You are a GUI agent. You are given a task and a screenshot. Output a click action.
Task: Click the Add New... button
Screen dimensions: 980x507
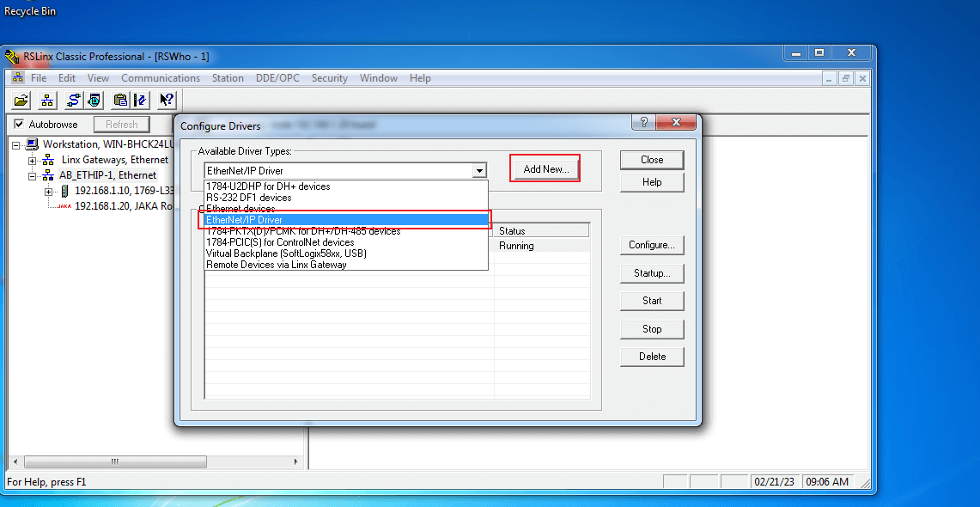tap(545, 169)
